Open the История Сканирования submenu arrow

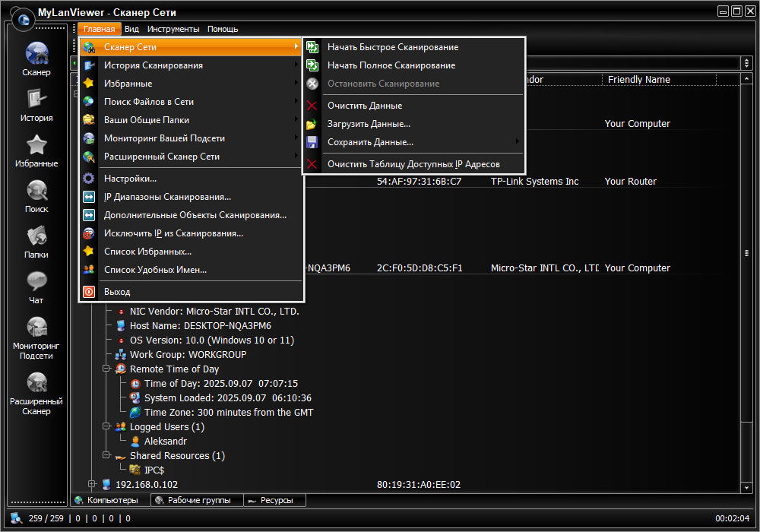(296, 65)
